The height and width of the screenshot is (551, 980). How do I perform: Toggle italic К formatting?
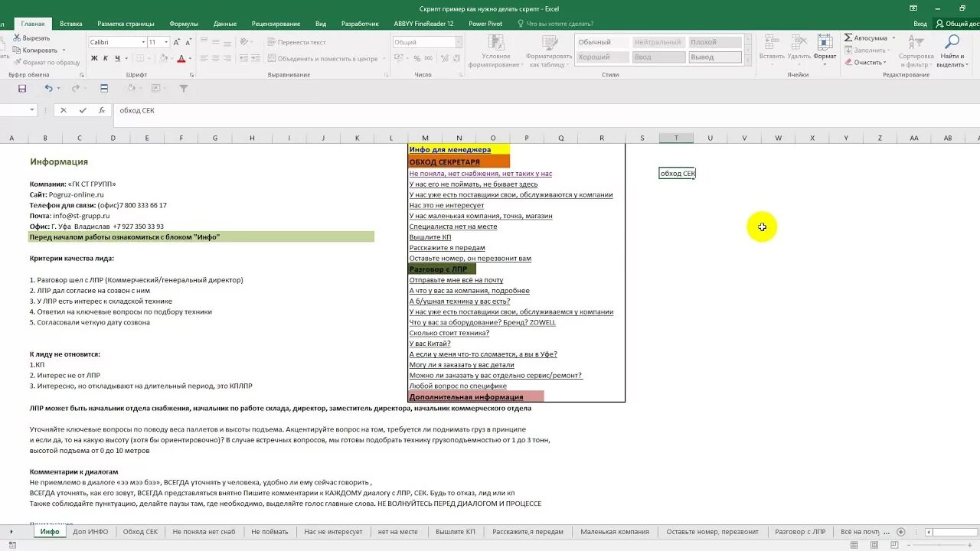pos(106,58)
